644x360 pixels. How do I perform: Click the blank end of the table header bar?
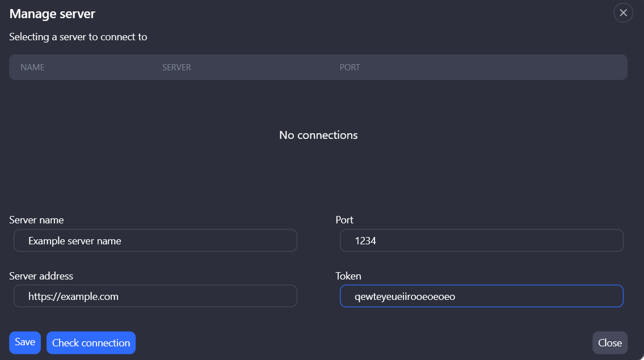tap(511, 67)
